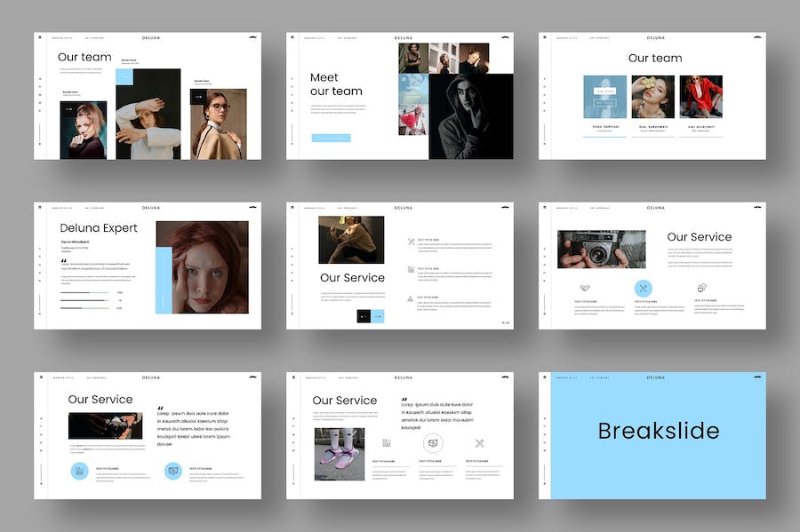Click the hooded man photo on Meet our team
The image size is (800, 532).
(469, 116)
